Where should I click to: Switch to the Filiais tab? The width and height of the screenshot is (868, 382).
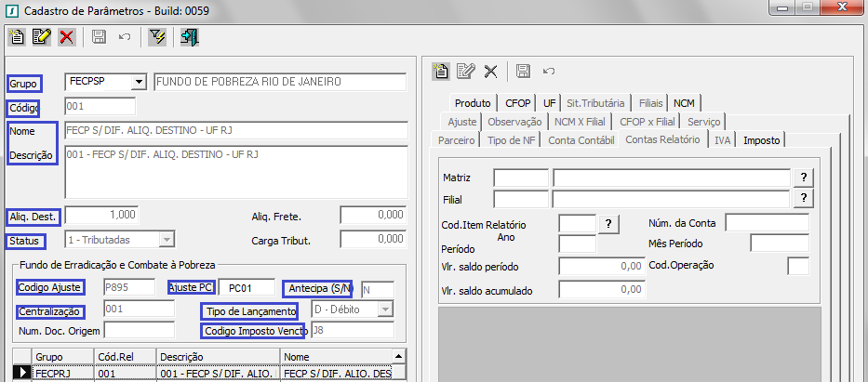pyautogui.click(x=650, y=103)
